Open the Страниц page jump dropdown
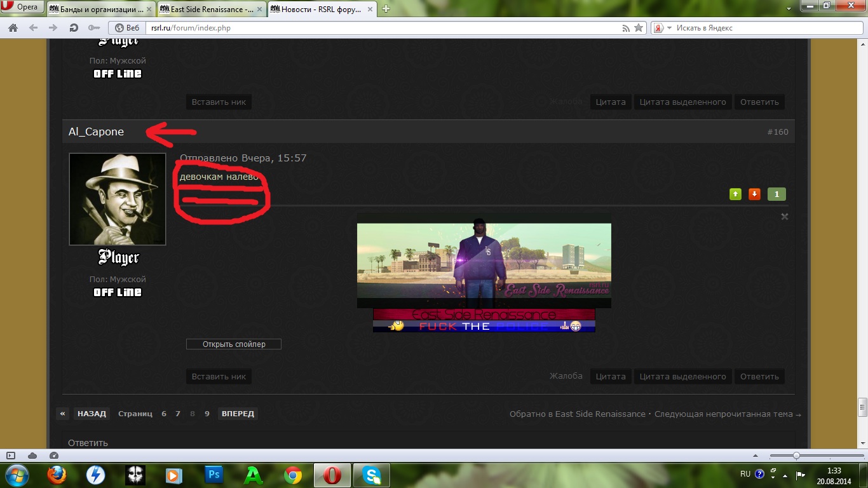The height and width of the screenshot is (488, 868). 135,414
